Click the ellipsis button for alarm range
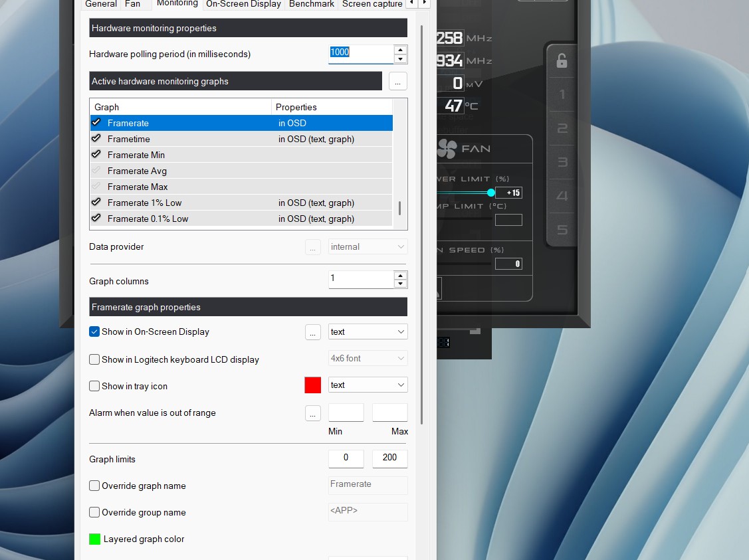This screenshot has height=560, width=749. (x=313, y=413)
